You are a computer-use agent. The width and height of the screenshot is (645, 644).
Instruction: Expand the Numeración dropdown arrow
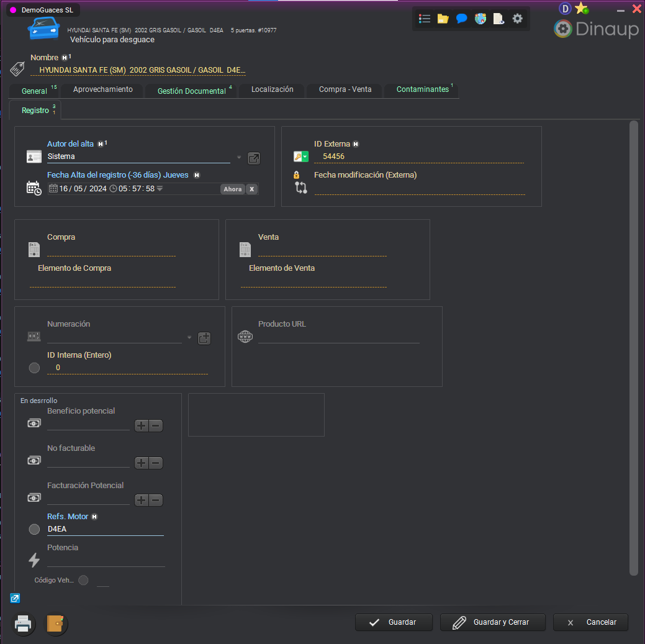(x=189, y=338)
